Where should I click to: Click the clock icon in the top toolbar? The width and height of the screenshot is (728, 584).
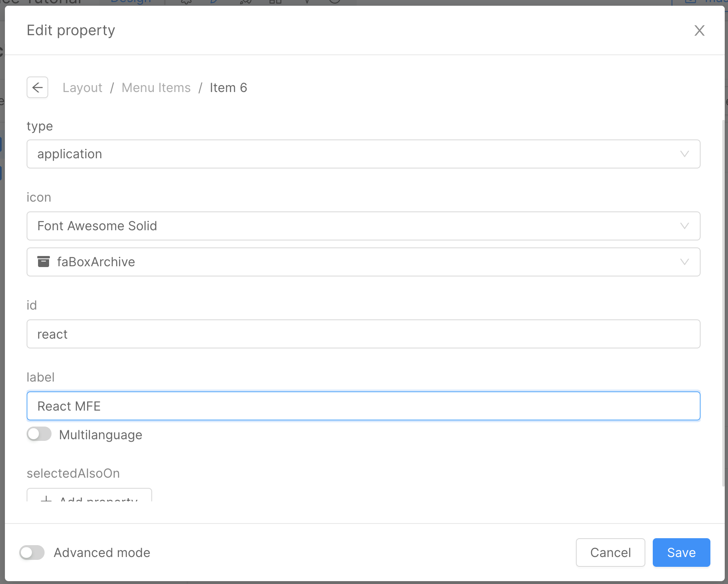tap(334, 2)
